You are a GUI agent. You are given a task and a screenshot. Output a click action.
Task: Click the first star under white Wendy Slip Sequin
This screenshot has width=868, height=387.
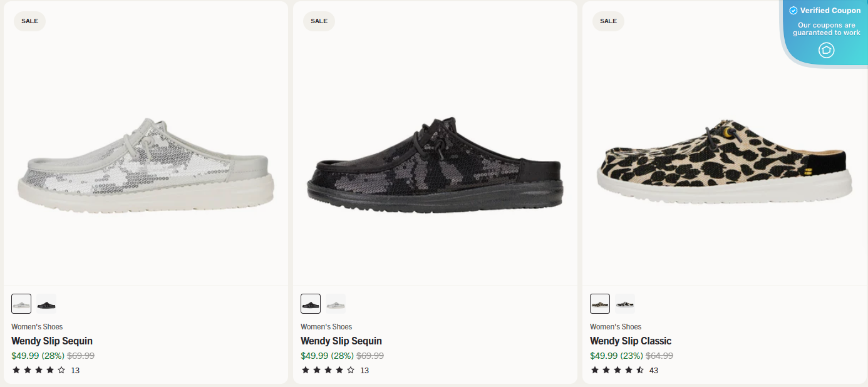pyautogui.click(x=15, y=369)
